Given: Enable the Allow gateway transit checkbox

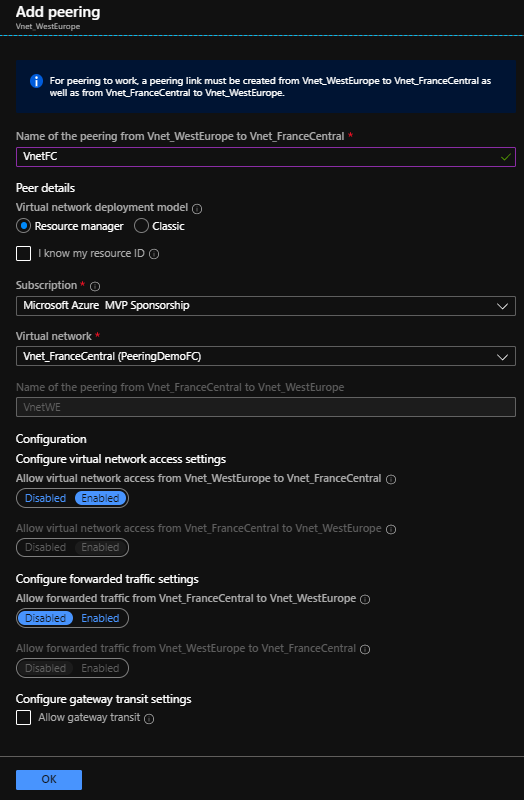Looking at the screenshot, I should 23,717.
